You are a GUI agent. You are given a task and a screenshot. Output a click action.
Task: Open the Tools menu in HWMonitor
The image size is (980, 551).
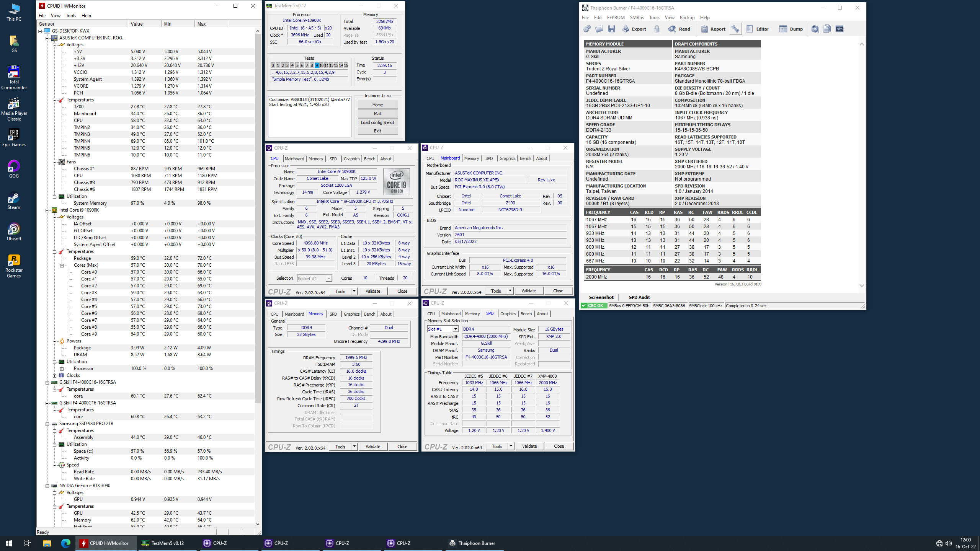[71, 16]
